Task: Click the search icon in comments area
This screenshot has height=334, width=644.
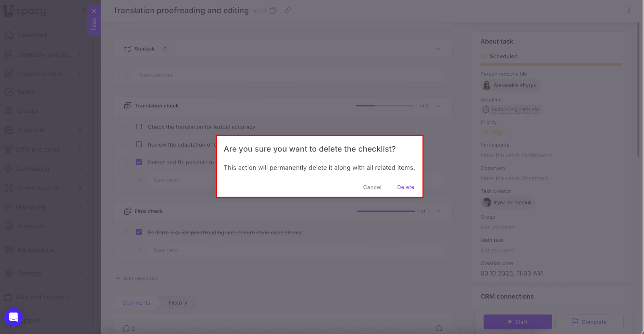Action: [439, 328]
